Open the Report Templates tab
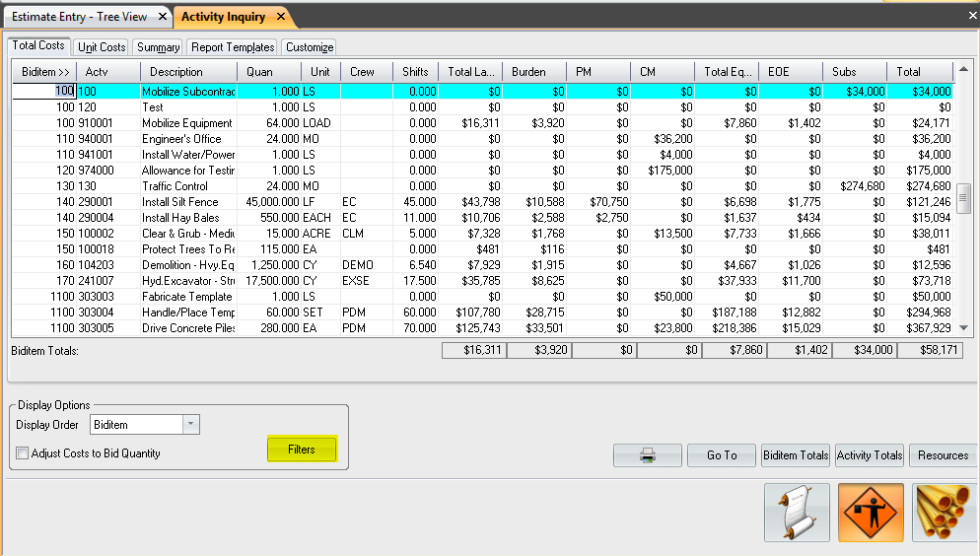 coord(233,46)
